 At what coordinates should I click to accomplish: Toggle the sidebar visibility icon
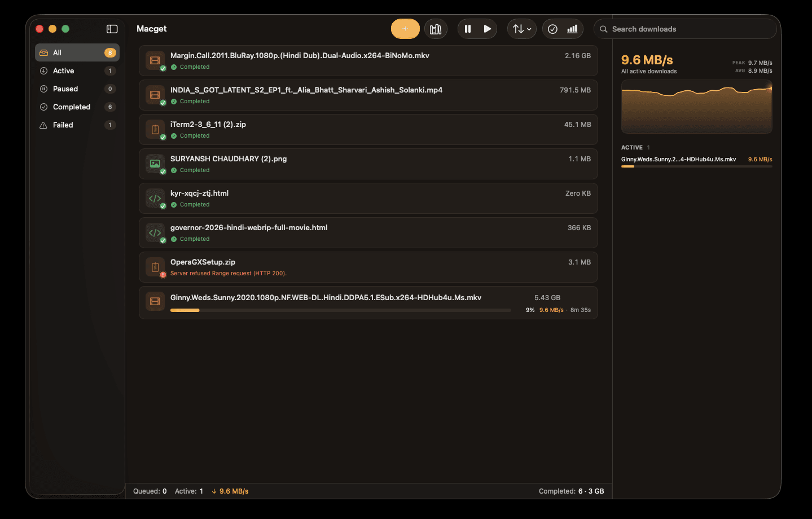pos(112,29)
